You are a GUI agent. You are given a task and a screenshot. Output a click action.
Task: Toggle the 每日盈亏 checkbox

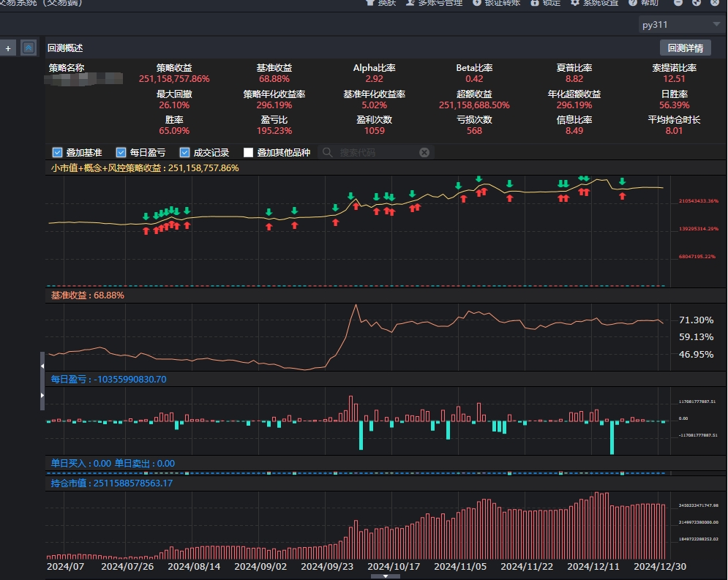pyautogui.click(x=121, y=153)
